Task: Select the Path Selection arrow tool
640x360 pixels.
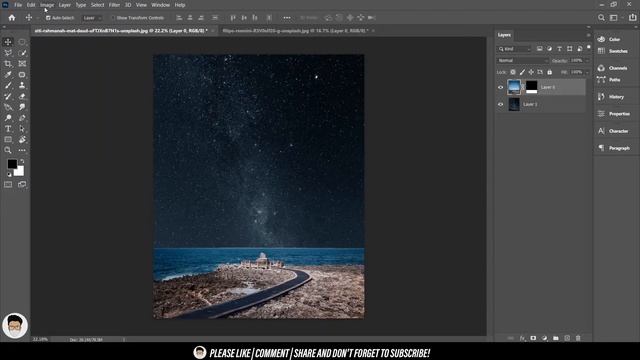Action: pyautogui.click(x=22, y=129)
